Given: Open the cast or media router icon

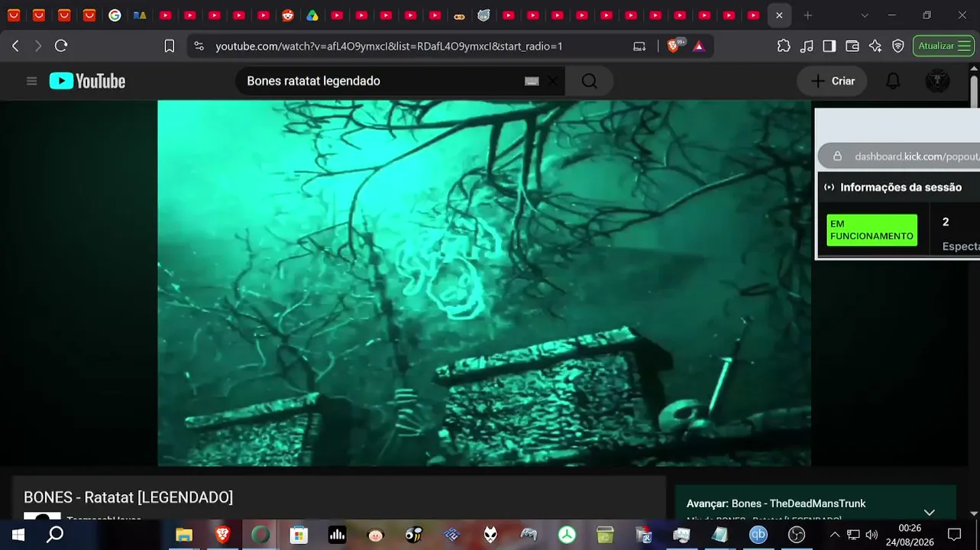Looking at the screenshot, I should pos(639,46).
